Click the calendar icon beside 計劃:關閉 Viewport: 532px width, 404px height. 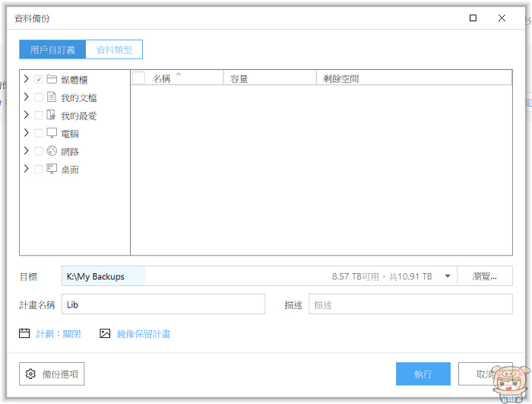(x=24, y=333)
